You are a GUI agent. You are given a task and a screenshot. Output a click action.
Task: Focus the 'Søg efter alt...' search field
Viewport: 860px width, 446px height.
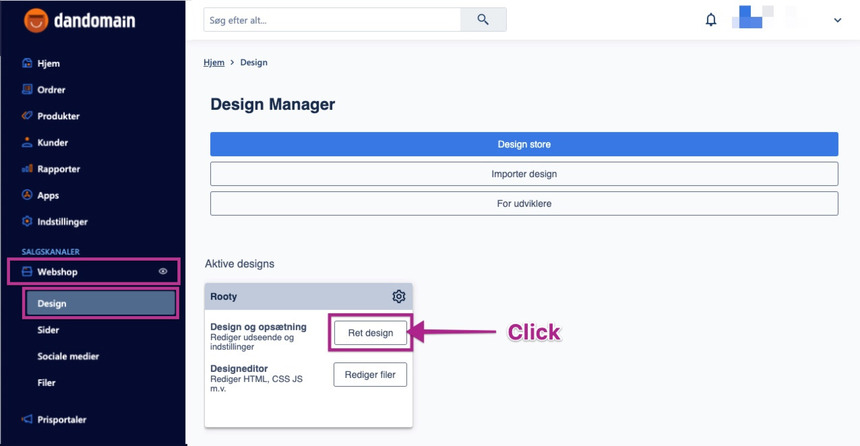point(332,20)
